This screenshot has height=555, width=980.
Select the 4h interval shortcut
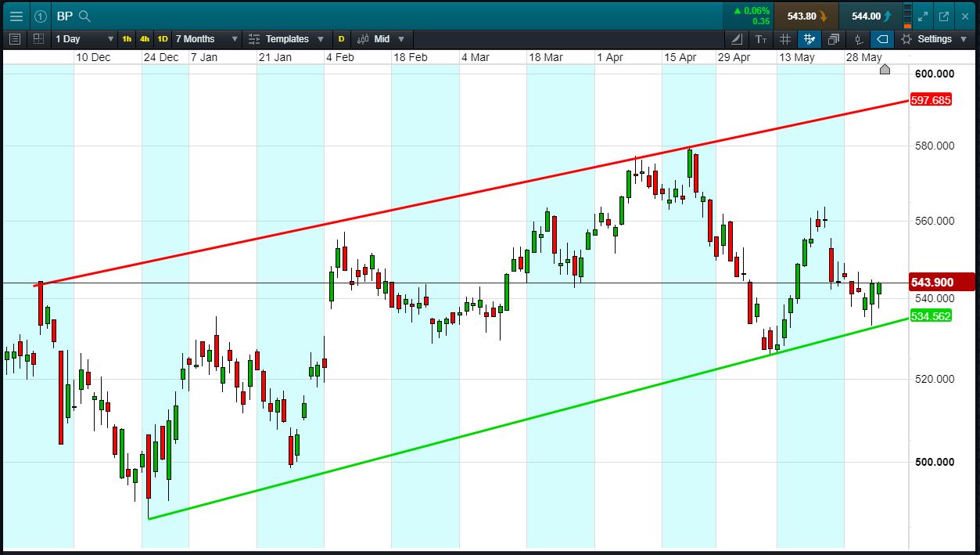145,38
